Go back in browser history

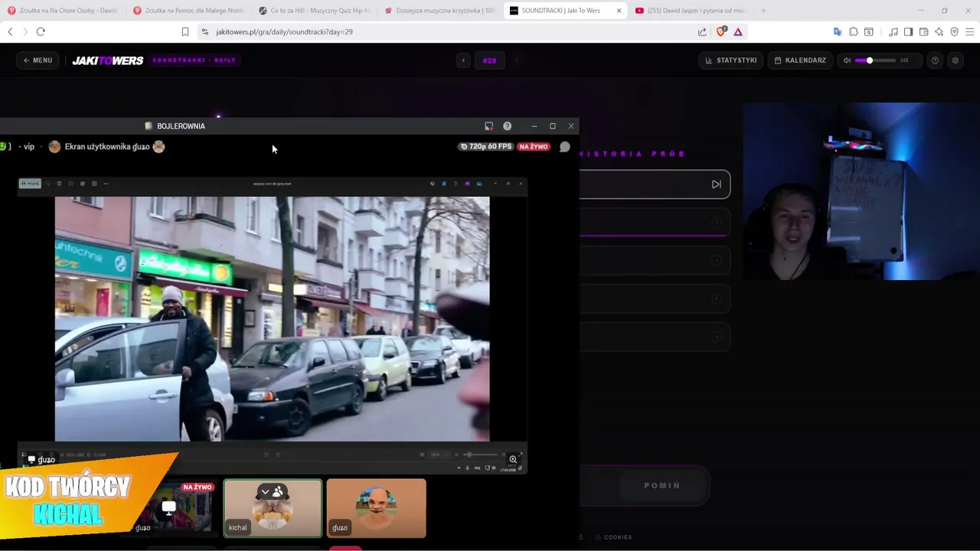pyautogui.click(x=10, y=31)
